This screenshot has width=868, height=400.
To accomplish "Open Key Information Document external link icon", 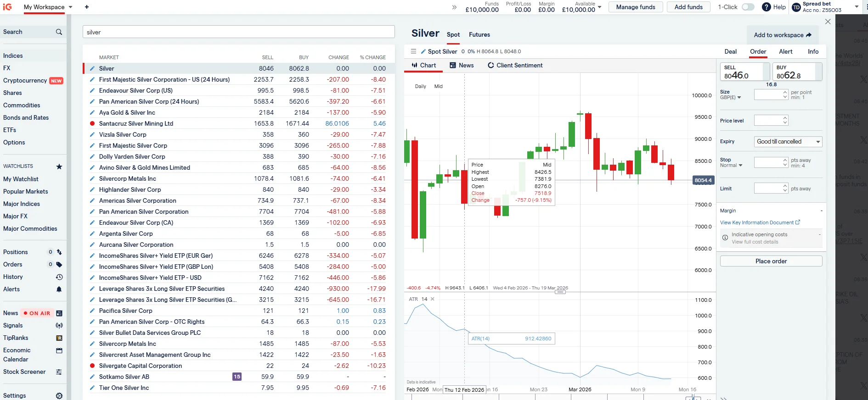I will pyautogui.click(x=798, y=222).
